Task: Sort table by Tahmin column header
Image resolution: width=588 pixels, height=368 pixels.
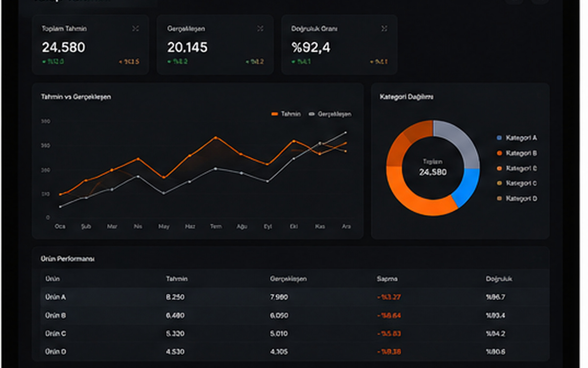Action: pos(176,279)
